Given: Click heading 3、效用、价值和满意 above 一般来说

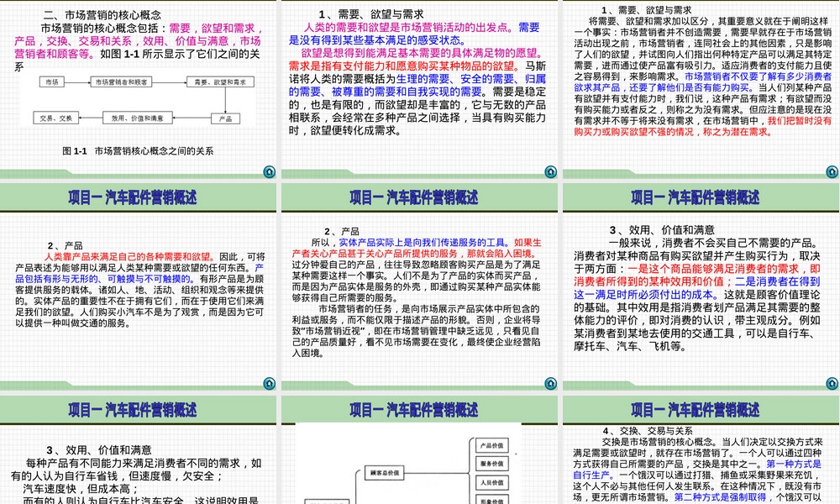Looking at the screenshot, I should click(x=663, y=230).
